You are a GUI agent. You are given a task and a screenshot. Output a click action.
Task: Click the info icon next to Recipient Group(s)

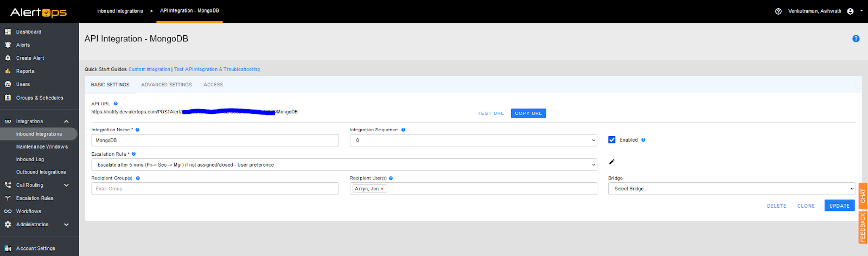[x=138, y=178]
